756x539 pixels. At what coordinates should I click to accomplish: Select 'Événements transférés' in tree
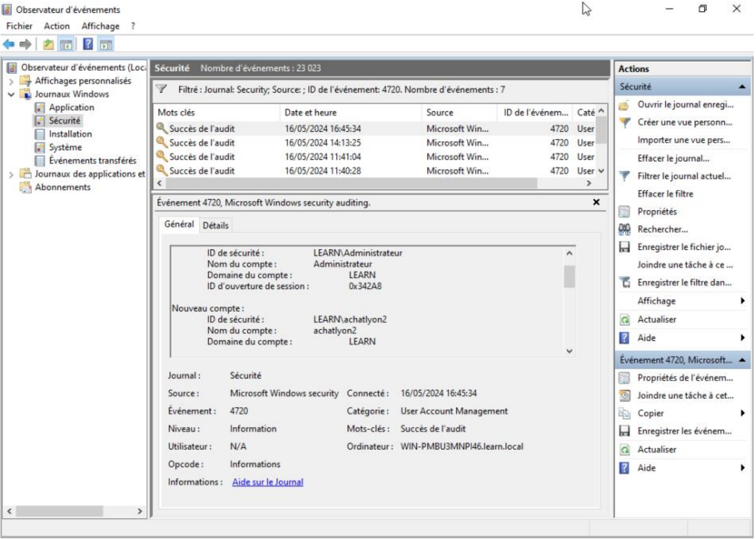pos(93,160)
